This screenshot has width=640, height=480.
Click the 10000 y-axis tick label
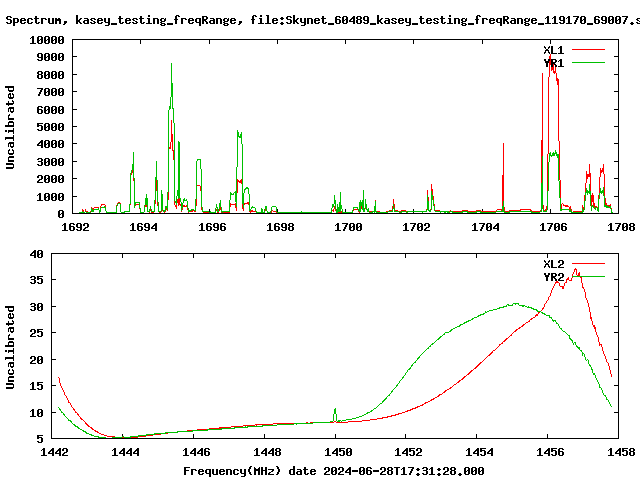click(x=47, y=40)
